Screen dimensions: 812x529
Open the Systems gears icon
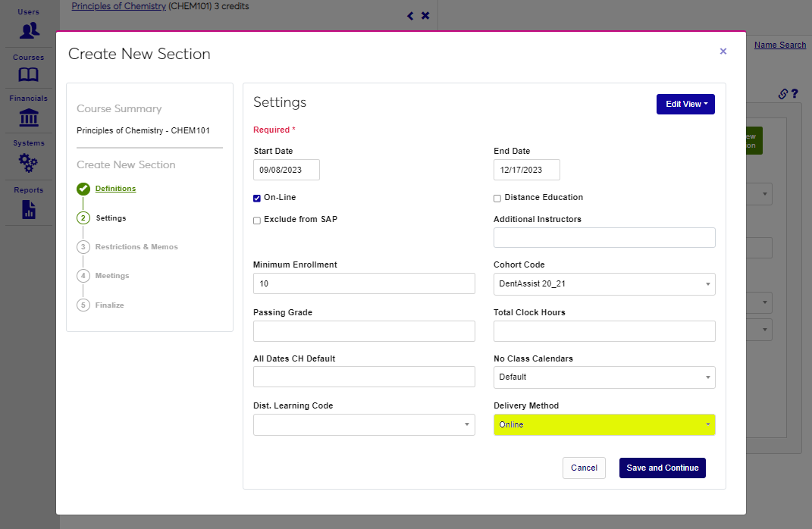[29, 162]
